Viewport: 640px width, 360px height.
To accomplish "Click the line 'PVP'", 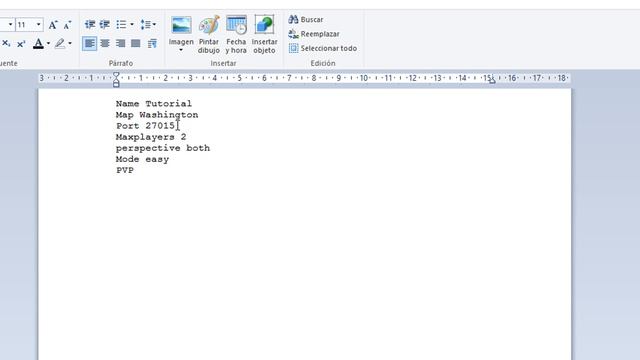I will coord(124,170).
